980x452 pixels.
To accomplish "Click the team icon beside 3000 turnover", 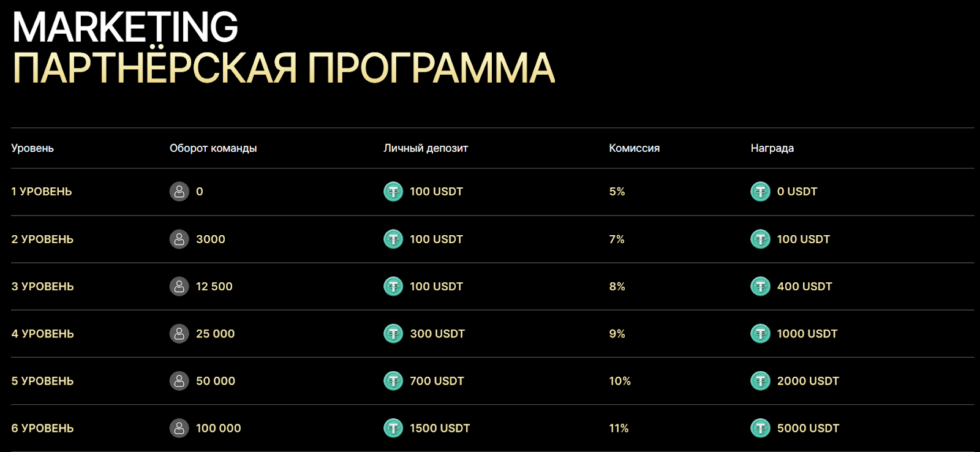I will 179,239.
